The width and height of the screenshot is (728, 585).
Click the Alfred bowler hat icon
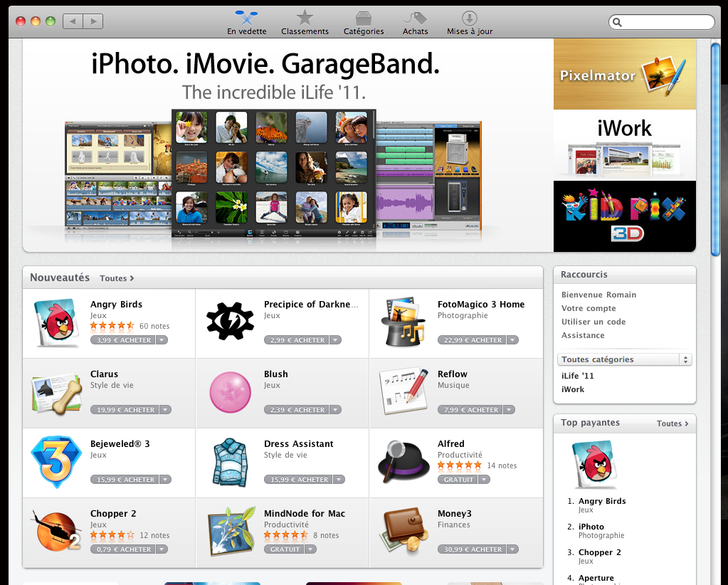click(403, 462)
